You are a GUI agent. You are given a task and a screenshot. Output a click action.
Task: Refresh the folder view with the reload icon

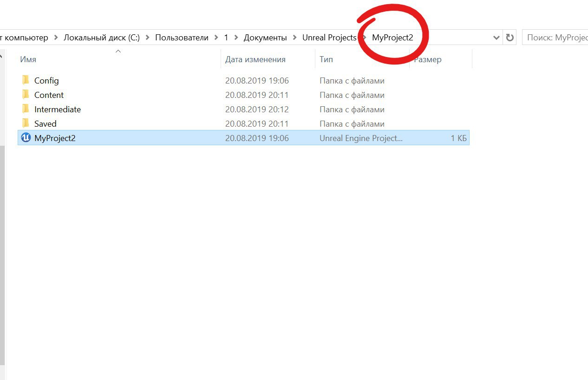[510, 38]
